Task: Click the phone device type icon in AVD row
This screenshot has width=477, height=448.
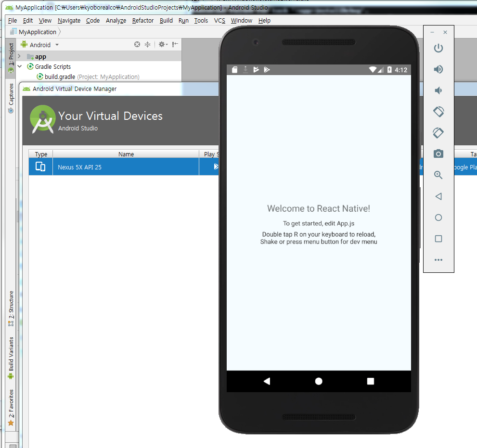Action: pyautogui.click(x=40, y=166)
